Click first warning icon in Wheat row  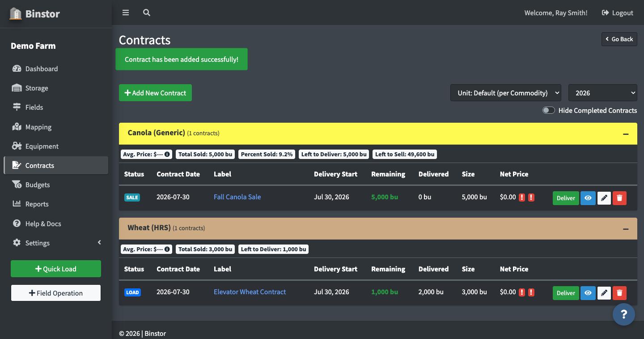point(521,292)
